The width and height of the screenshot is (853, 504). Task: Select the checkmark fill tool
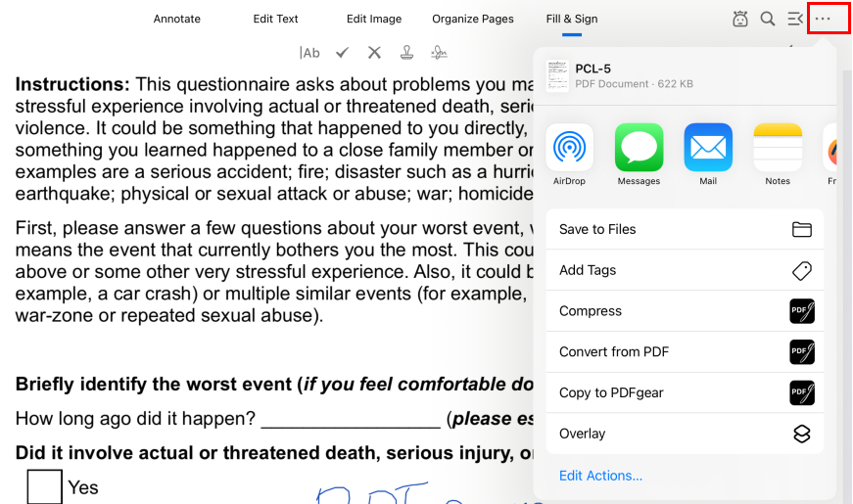[x=342, y=53]
